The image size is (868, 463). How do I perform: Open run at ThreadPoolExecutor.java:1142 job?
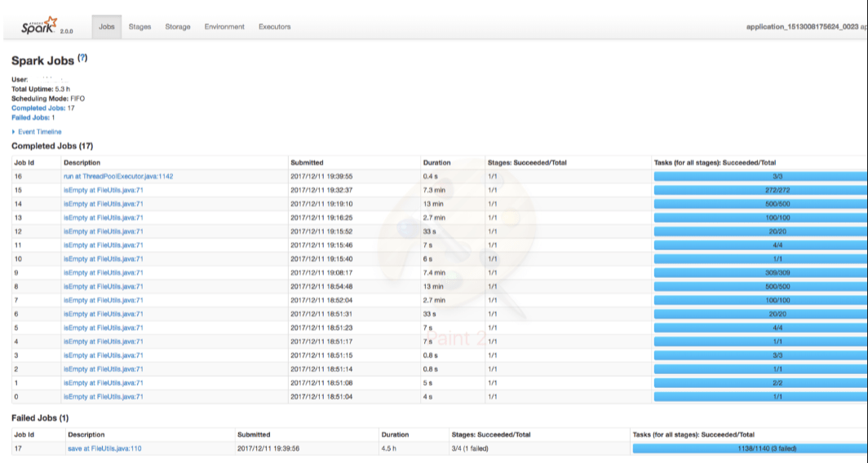118,176
